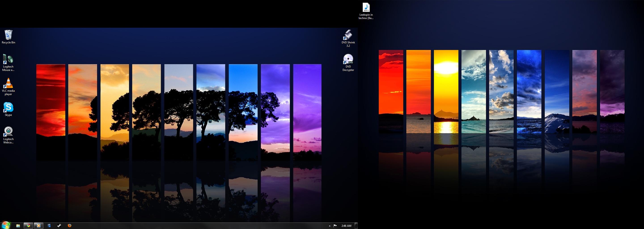Open the Windows Start menu orb
Image resolution: width=644 pixels, height=229 pixels.
(x=6, y=225)
